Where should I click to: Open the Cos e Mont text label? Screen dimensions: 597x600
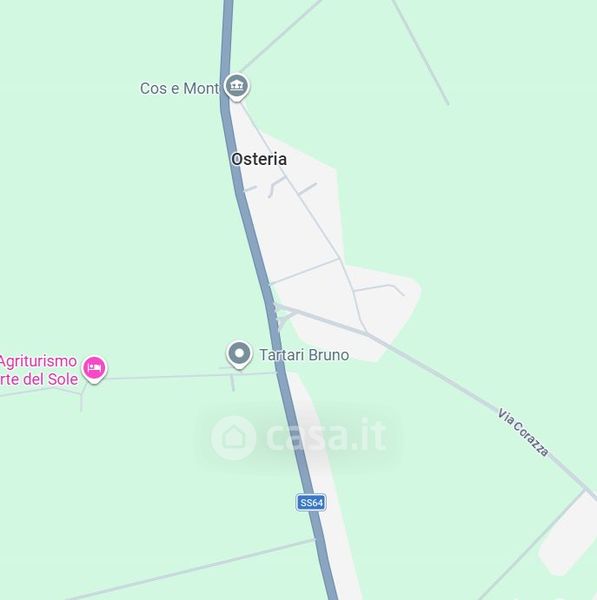[179, 88]
